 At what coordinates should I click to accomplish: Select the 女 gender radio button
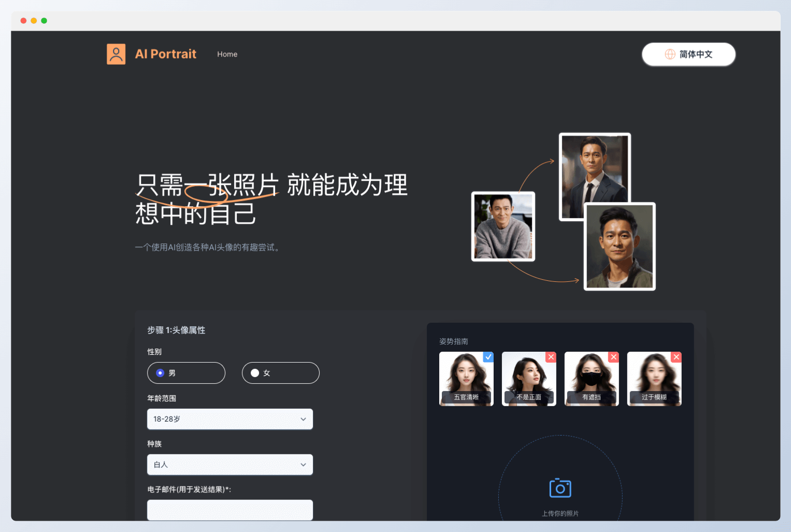254,373
